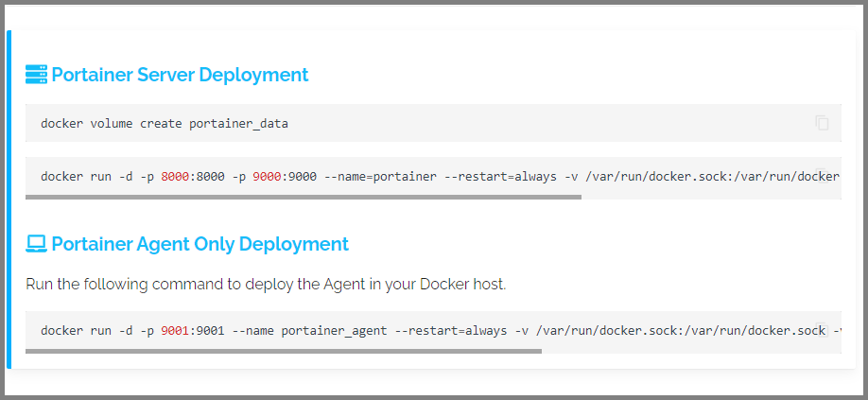868x400 pixels.
Task: Click the laptop icon beside Portainer Agent Only Deployment
Action: (x=37, y=244)
